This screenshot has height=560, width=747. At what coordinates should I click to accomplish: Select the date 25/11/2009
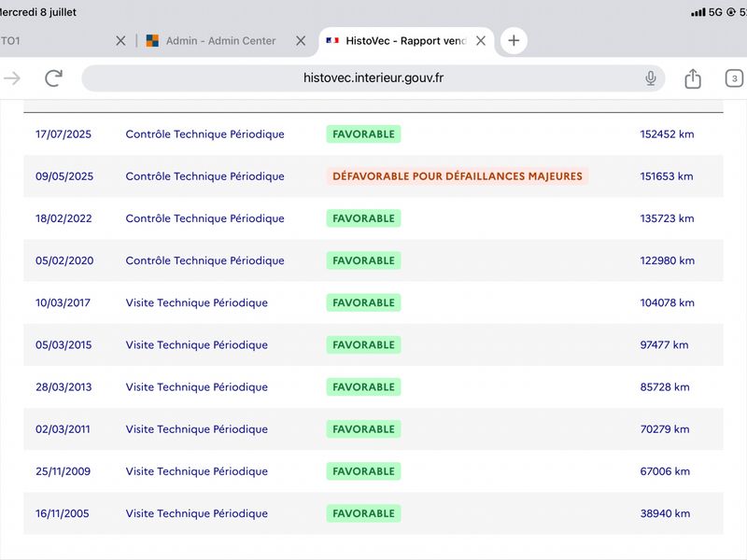coord(63,471)
